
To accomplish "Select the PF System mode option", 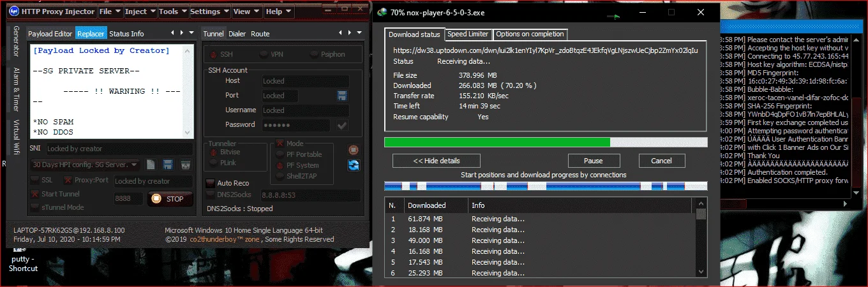I will (x=297, y=165).
